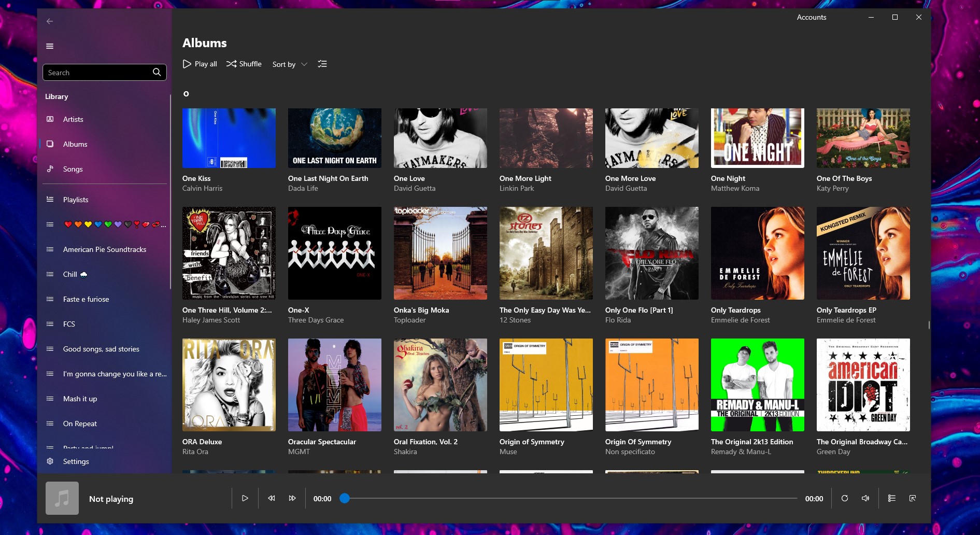The image size is (980, 535).
Task: Open Only Teardrops EP album cover
Action: (x=863, y=253)
